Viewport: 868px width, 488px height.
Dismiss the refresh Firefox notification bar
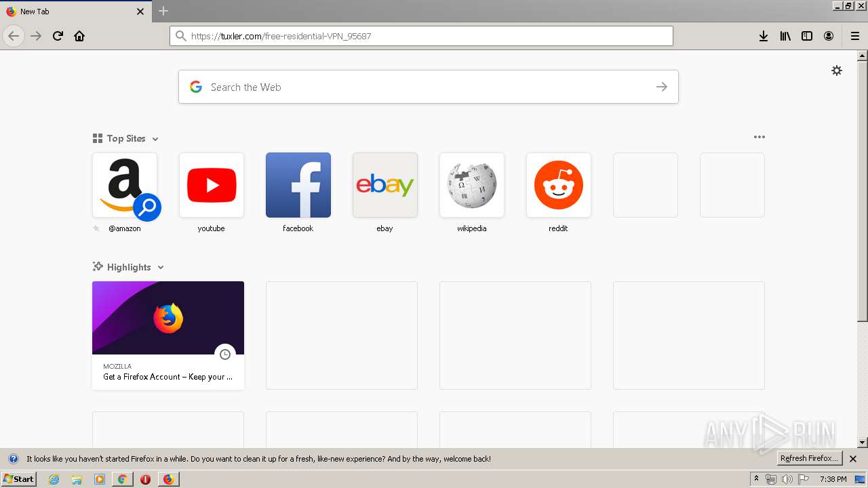[853, 459]
